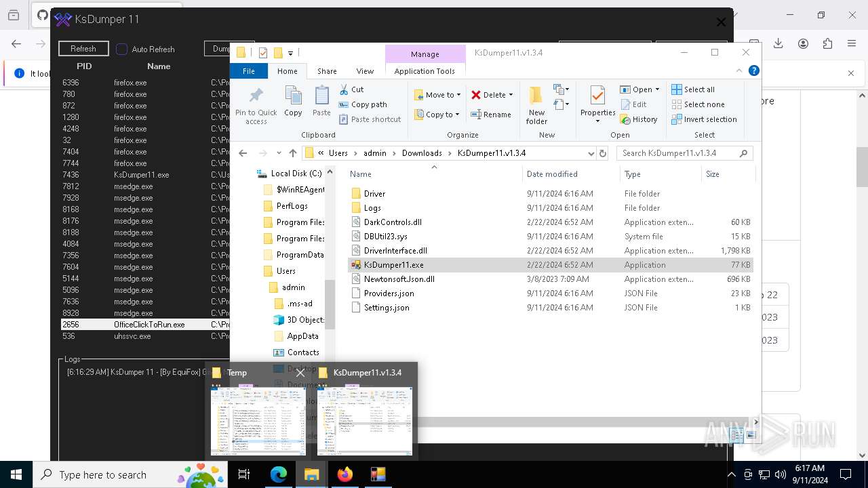Image resolution: width=868 pixels, height=488 pixels.
Task: Open the File menu tab
Action: (249, 71)
